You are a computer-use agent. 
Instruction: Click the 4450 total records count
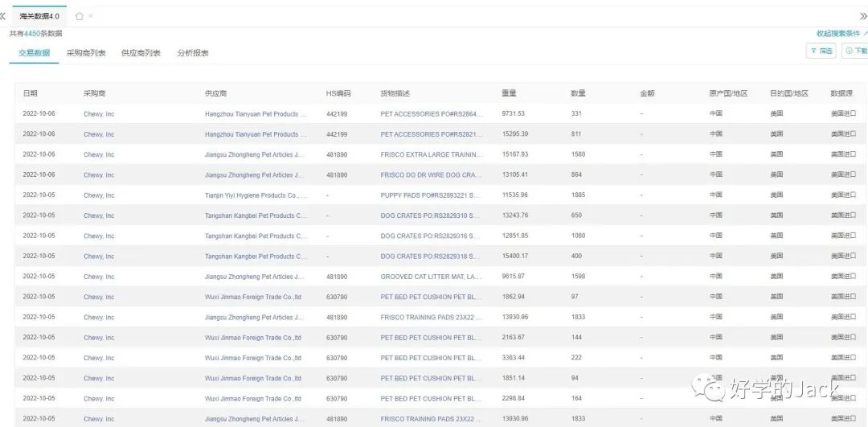point(31,34)
